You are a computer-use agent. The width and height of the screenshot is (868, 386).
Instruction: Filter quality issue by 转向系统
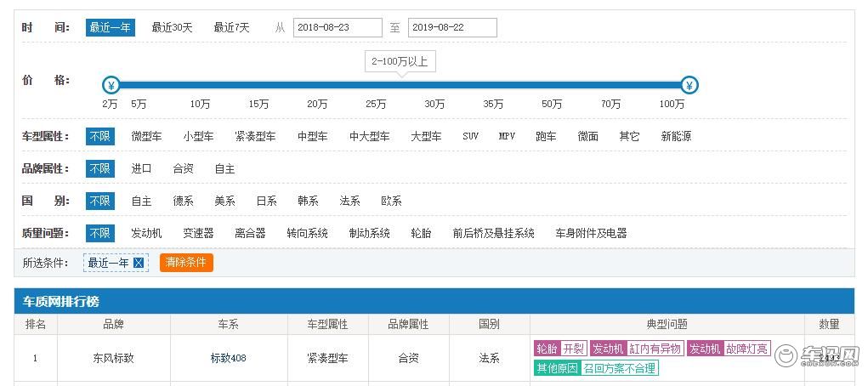point(307,233)
